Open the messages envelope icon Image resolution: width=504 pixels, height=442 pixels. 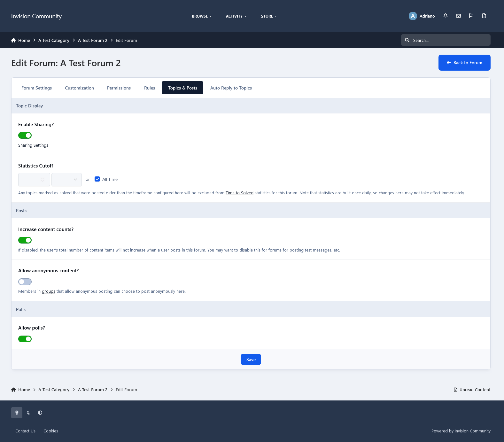(458, 16)
